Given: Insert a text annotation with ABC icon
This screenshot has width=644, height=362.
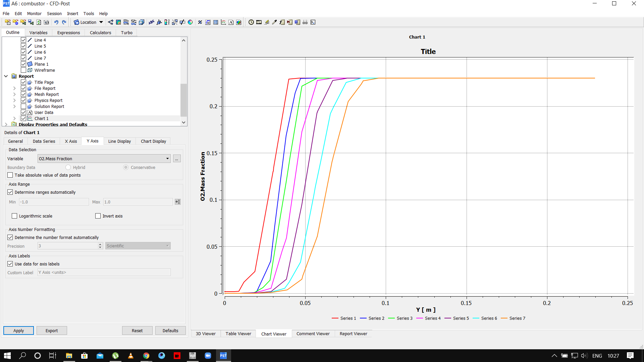Looking at the screenshot, I should (x=152, y=22).
